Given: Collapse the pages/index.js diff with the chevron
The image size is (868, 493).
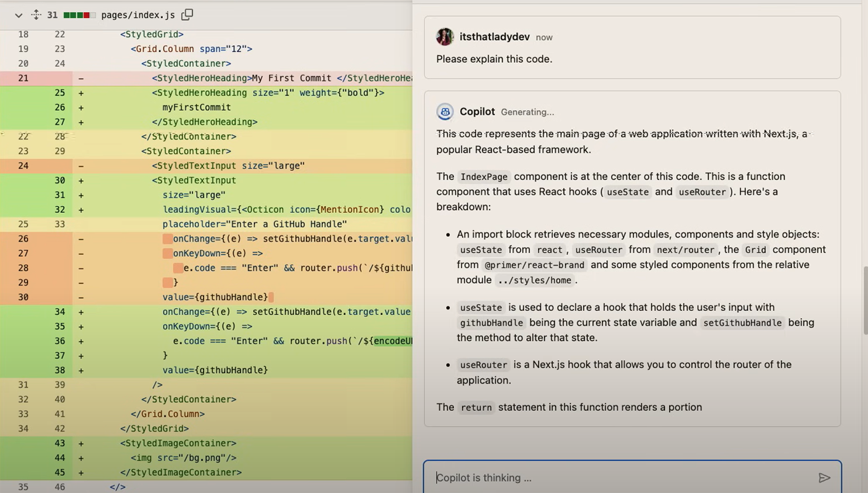Looking at the screenshot, I should point(18,14).
